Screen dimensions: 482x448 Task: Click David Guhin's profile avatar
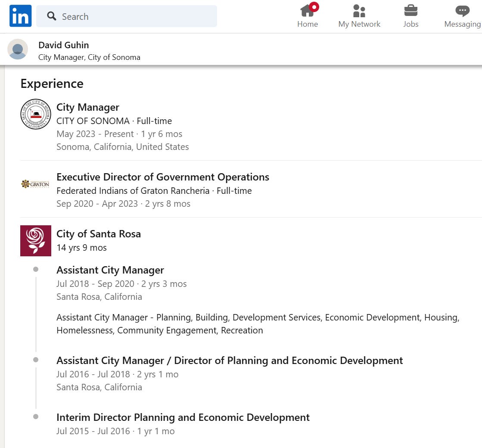pyautogui.click(x=18, y=49)
